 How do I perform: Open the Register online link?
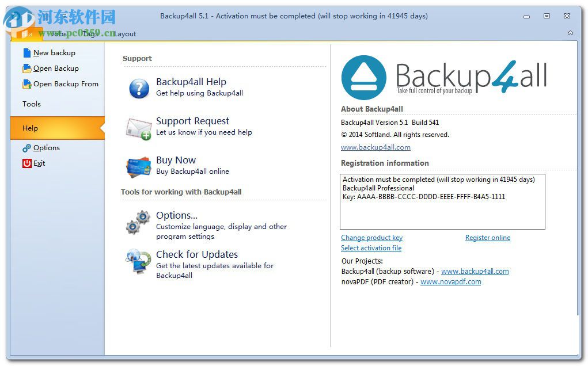(488, 237)
